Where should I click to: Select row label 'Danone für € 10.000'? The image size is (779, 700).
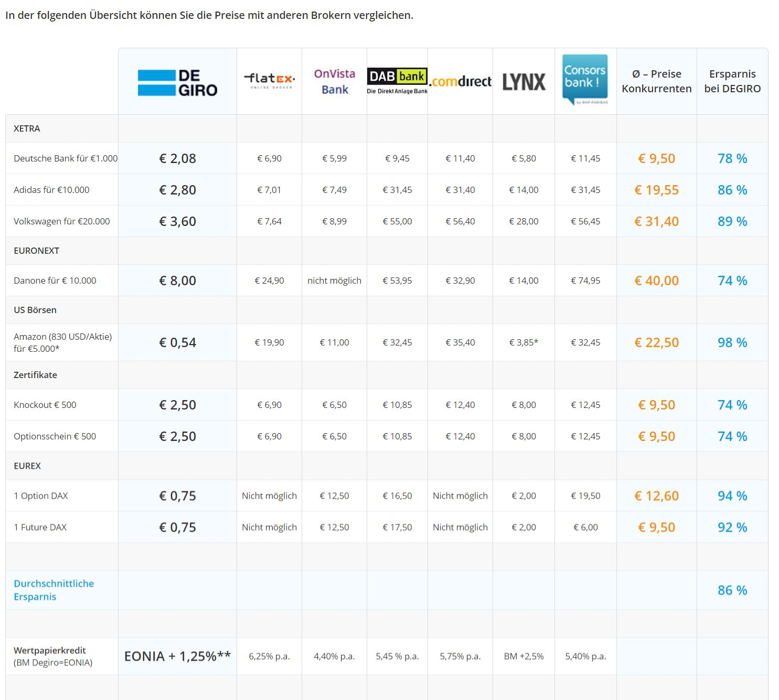[x=55, y=281]
